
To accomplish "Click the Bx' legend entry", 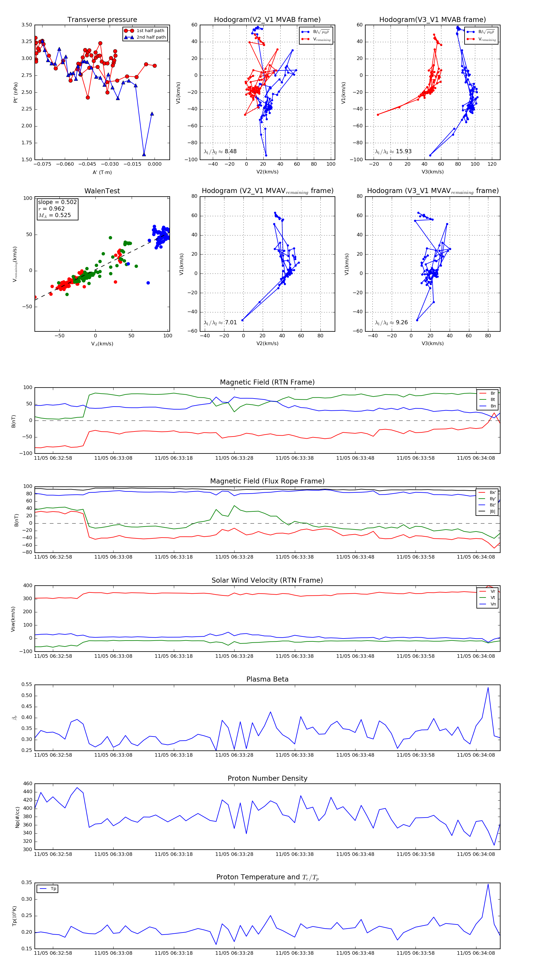I will coord(487,493).
